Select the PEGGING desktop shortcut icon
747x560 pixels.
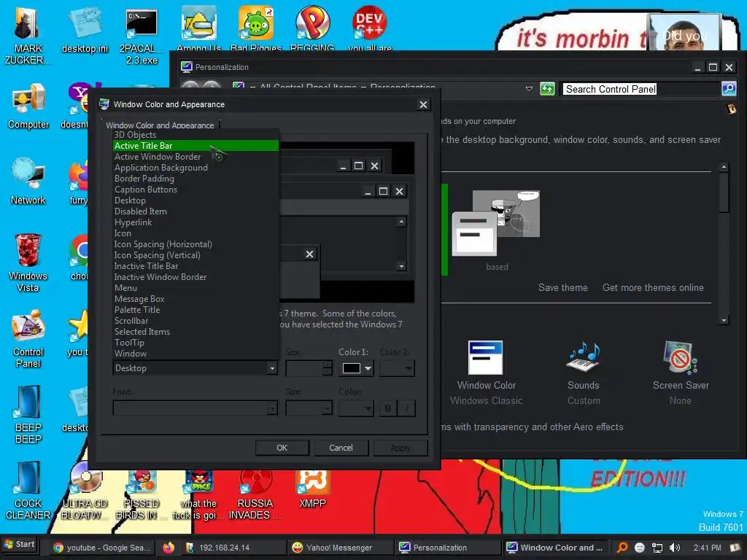point(312,28)
